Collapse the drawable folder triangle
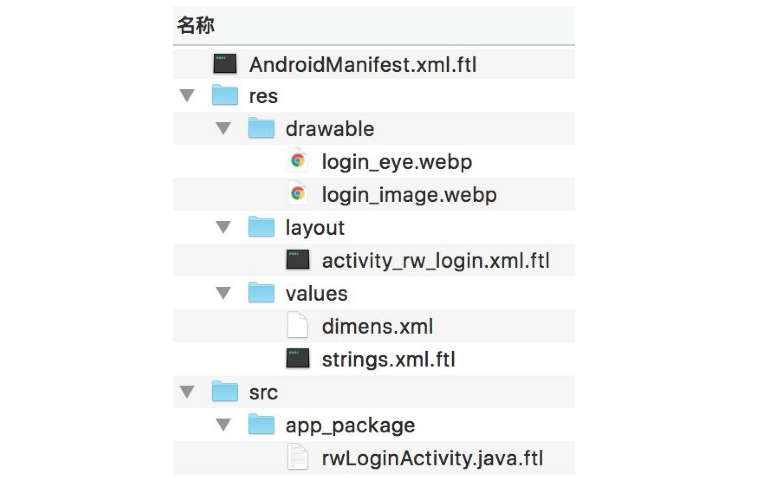The height and width of the screenshot is (478, 759). pos(223,129)
